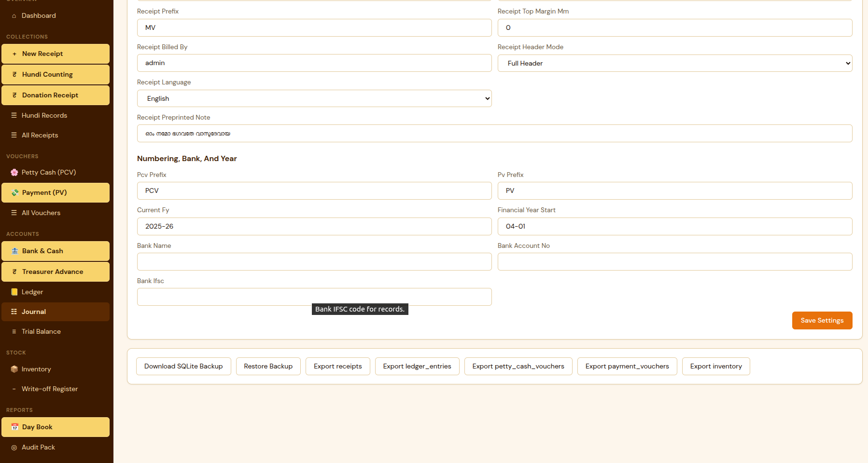This screenshot has height=463, width=868.
Task: Click Export payment_vouchers button
Action: coord(627,367)
